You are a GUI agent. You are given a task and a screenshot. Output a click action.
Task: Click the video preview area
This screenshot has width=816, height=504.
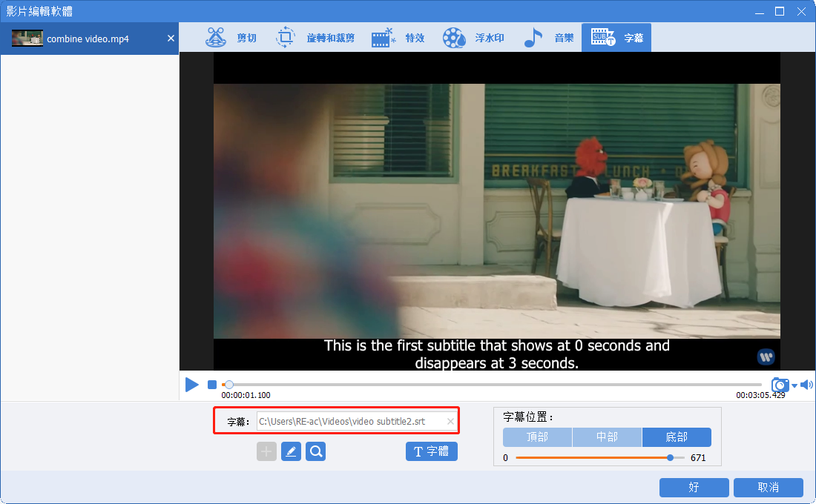click(497, 211)
